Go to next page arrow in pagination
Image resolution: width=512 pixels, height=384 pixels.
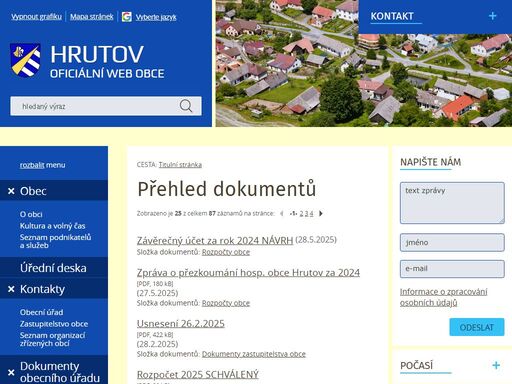pyautogui.click(x=321, y=213)
